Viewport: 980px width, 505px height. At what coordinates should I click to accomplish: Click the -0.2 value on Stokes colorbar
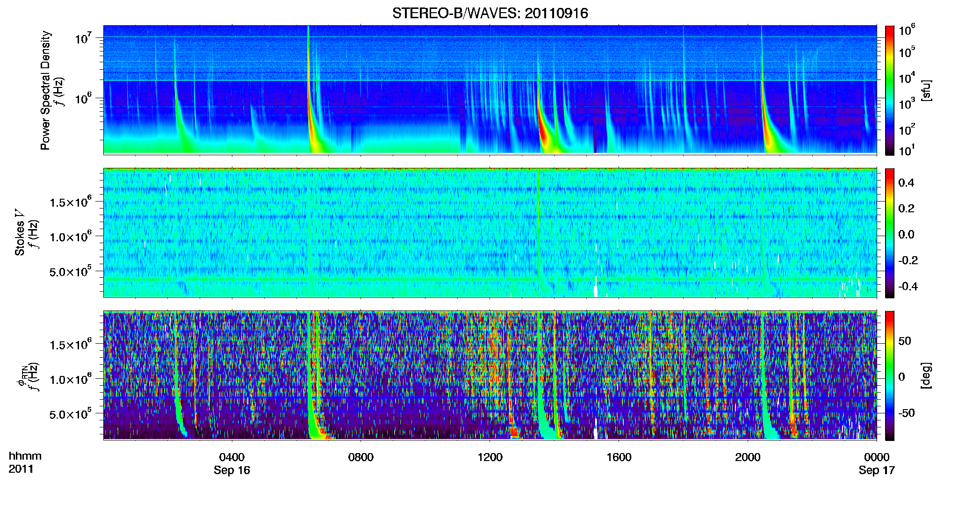pyautogui.click(x=908, y=260)
